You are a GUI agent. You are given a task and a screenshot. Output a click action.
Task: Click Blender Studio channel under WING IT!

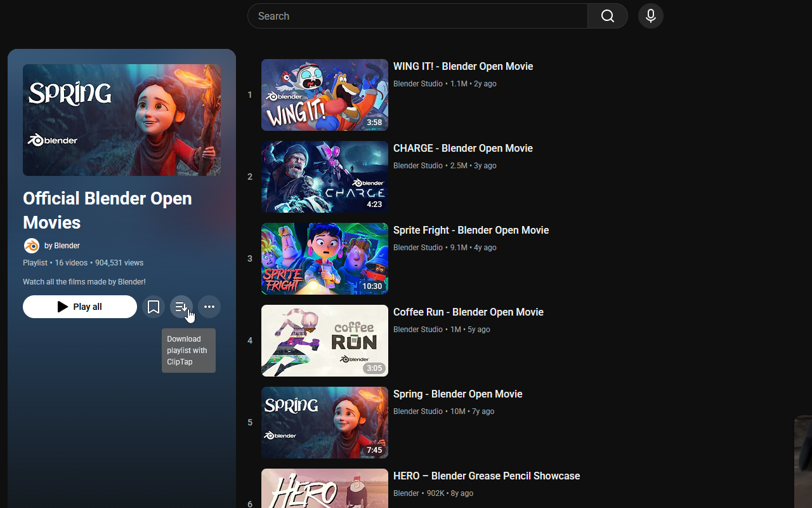pyautogui.click(x=418, y=84)
